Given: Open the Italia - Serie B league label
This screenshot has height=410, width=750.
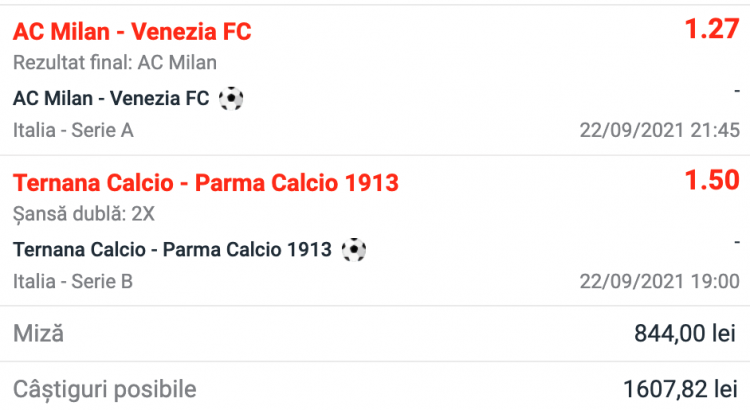Looking at the screenshot, I should [x=73, y=281].
